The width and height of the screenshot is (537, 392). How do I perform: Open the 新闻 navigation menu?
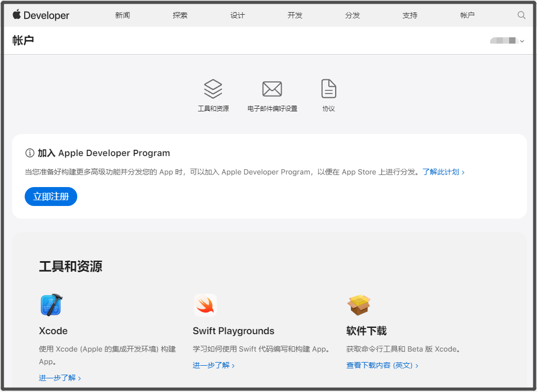pyautogui.click(x=122, y=15)
